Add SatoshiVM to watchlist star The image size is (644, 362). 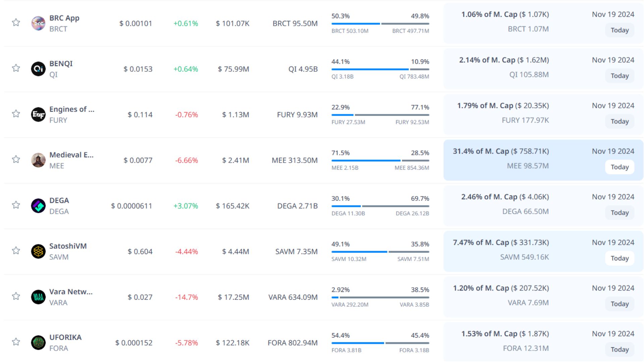16,250
